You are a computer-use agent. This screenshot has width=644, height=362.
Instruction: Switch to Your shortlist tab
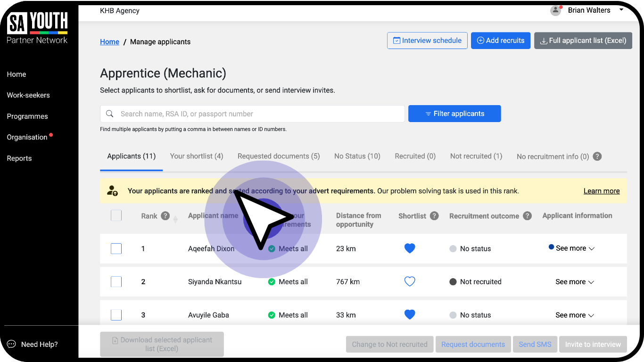[196, 156]
